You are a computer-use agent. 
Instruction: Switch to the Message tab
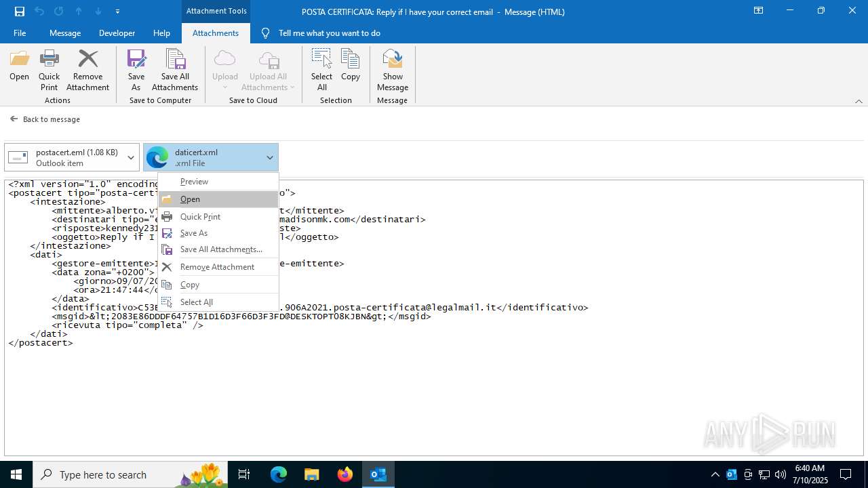[x=65, y=33]
